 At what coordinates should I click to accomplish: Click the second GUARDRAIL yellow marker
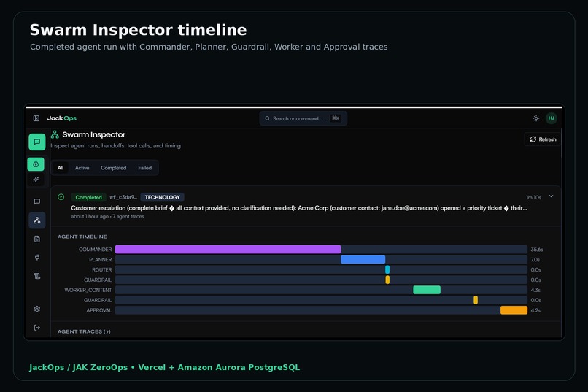click(476, 300)
